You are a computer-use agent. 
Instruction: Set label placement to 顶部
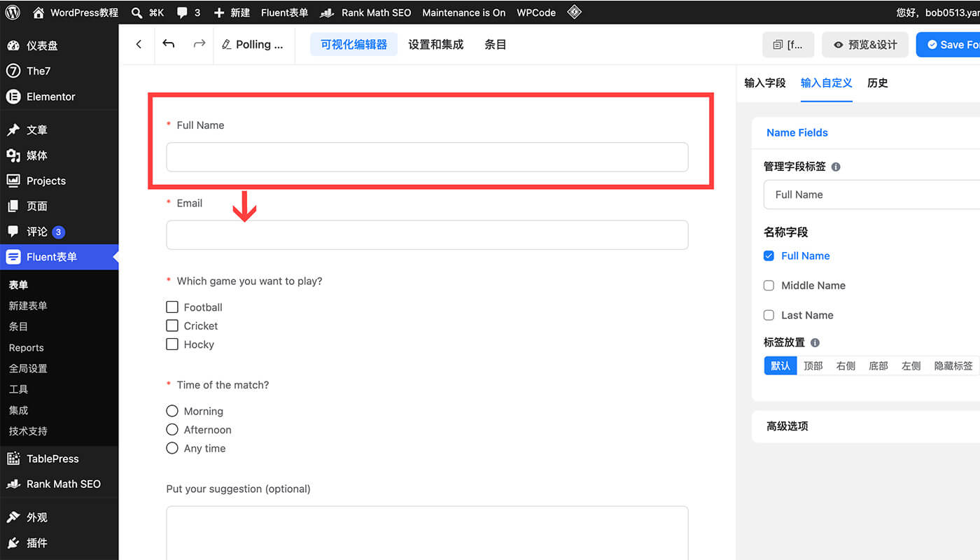[x=813, y=365]
